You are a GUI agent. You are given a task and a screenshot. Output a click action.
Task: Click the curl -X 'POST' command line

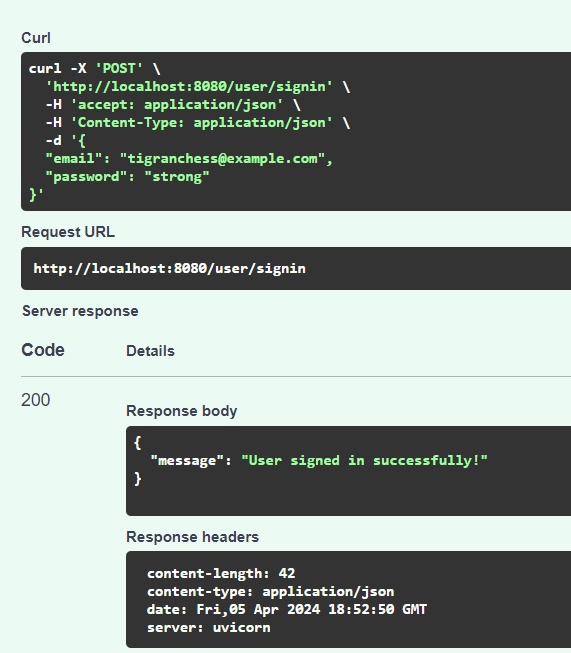point(95,68)
